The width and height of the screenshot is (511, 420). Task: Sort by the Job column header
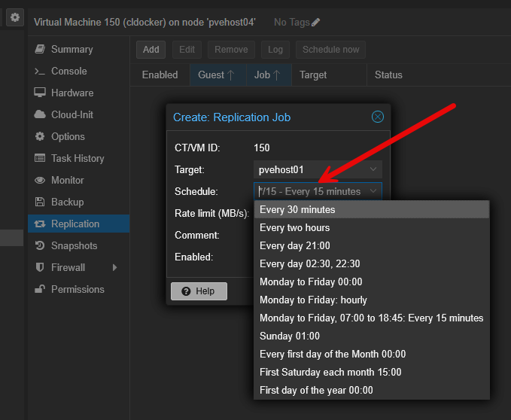pyautogui.click(x=269, y=75)
